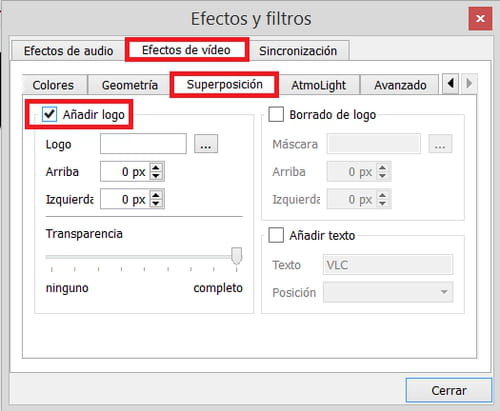Screen dimensions: 500x411
Task: Click the Transparencia slider handle
Action: [237, 256]
